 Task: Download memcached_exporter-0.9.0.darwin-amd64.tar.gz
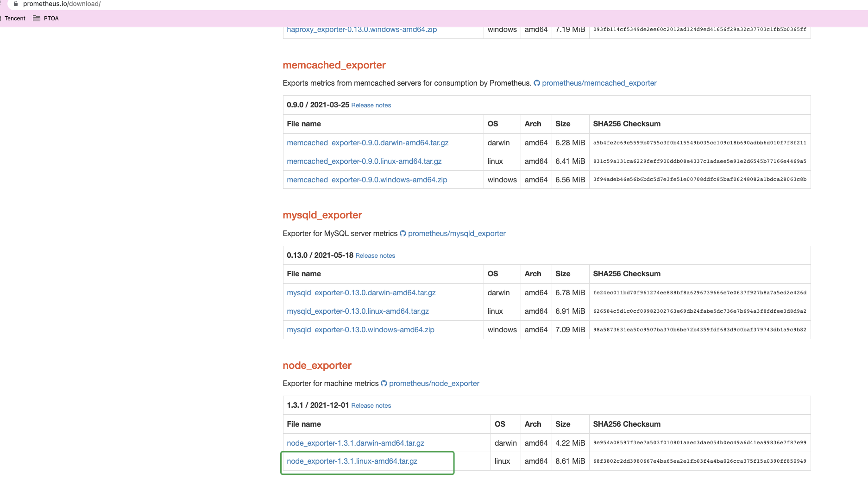click(x=367, y=143)
